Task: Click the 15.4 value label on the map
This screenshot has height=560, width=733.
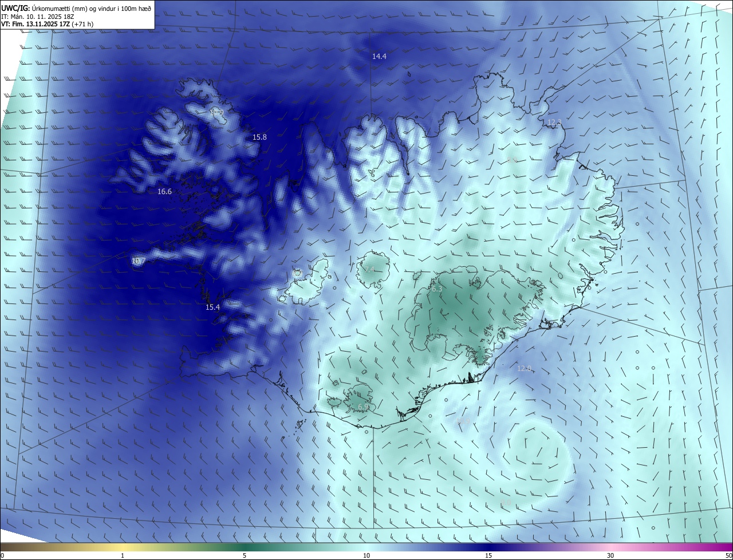Action: [212, 307]
